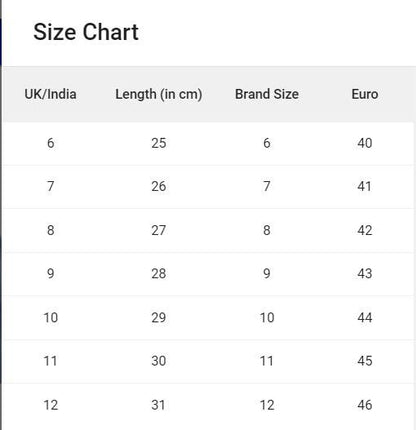This screenshot has height=430, width=416.
Task: Click Euro size 41
Action: point(365,186)
